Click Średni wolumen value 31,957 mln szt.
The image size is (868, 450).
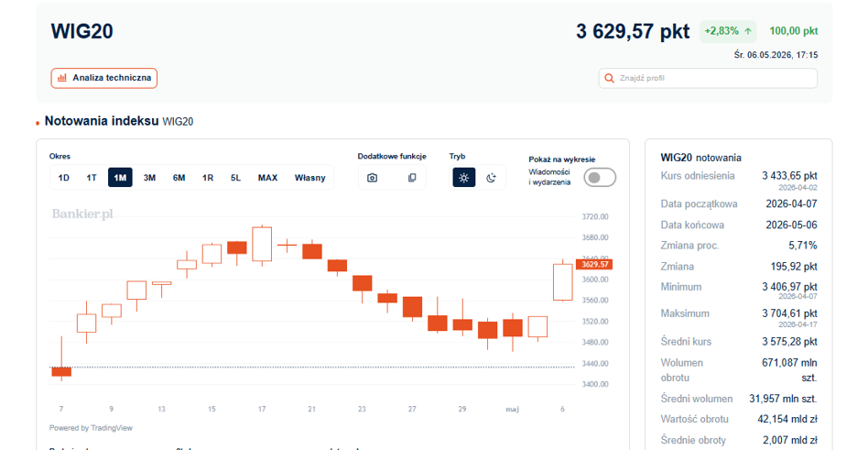tap(783, 399)
